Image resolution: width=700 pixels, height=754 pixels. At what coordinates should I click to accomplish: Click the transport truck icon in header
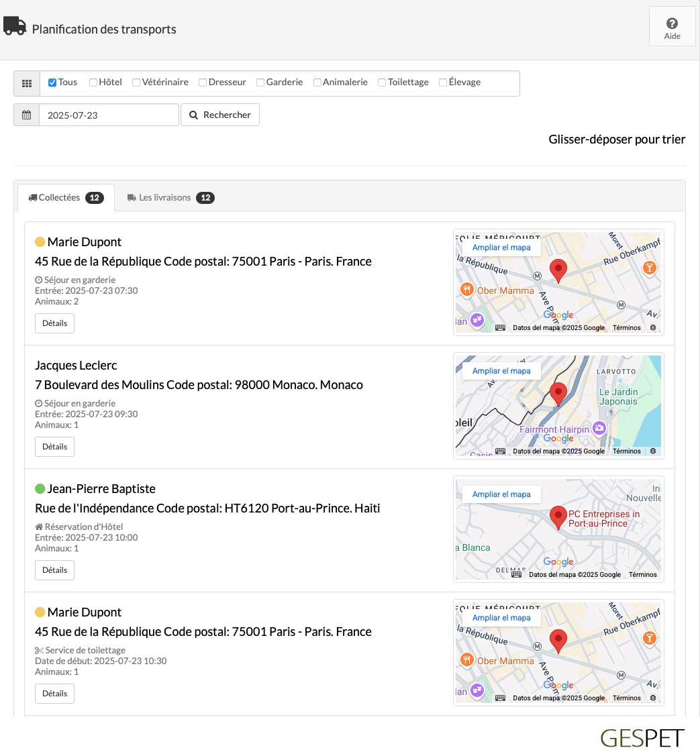point(15,26)
